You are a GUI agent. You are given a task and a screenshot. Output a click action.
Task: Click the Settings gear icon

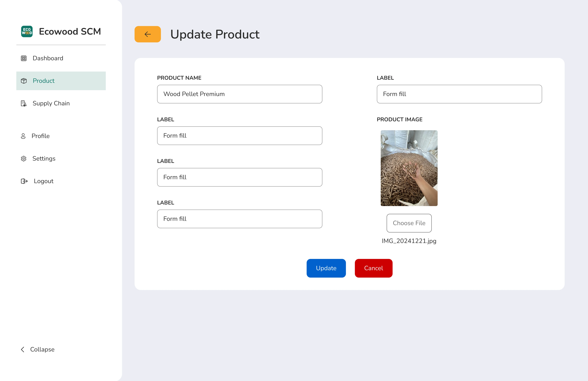pos(24,158)
